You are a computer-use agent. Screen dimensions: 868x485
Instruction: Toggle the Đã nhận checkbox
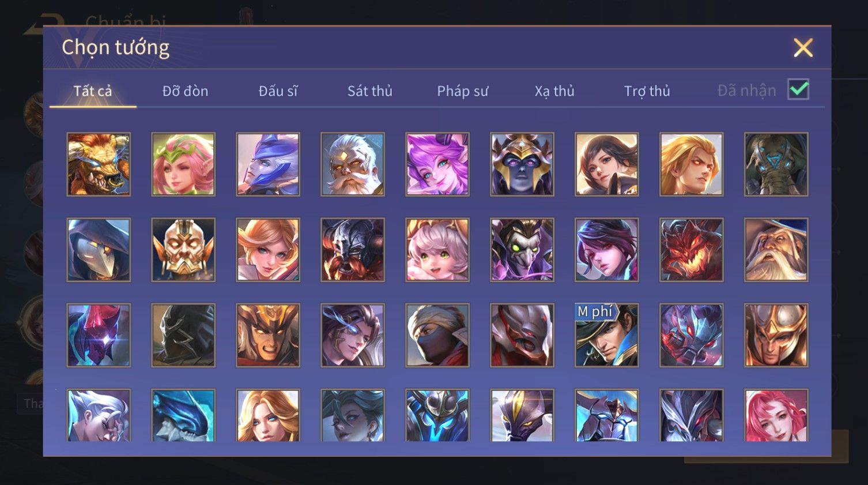(798, 90)
